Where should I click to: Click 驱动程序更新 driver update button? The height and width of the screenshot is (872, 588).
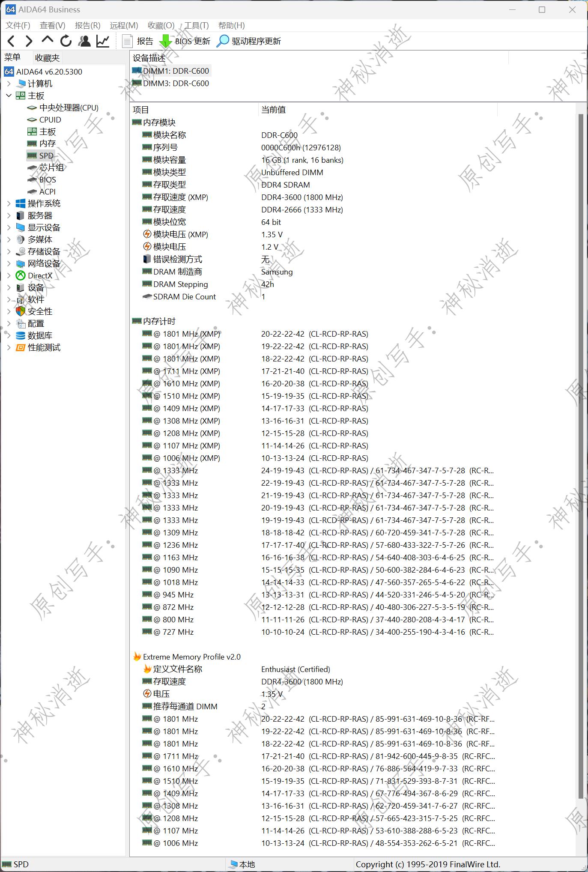pos(249,41)
